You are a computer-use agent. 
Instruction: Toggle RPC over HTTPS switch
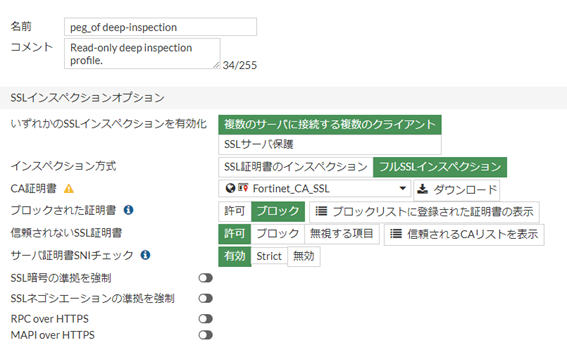[205, 319]
